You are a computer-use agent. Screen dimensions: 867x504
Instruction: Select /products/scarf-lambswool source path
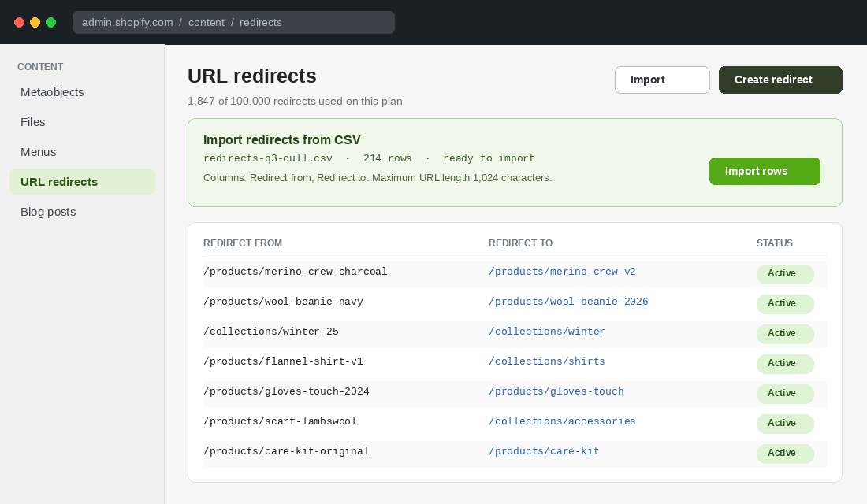pos(280,421)
